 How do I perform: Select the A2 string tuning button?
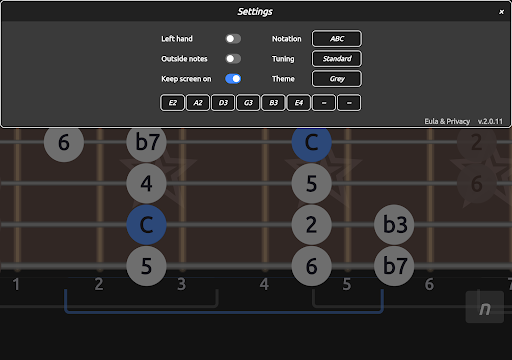pyautogui.click(x=198, y=103)
